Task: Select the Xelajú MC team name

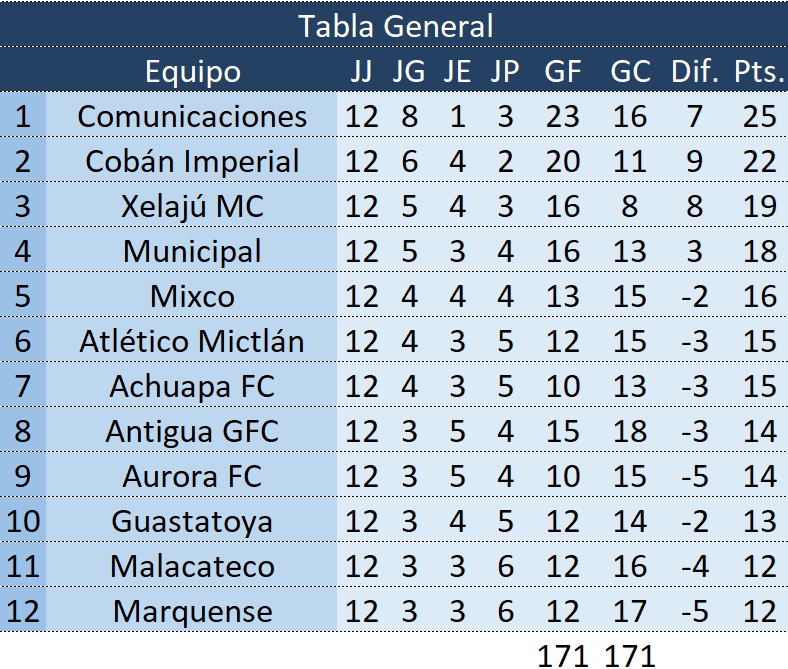Action: (x=192, y=207)
